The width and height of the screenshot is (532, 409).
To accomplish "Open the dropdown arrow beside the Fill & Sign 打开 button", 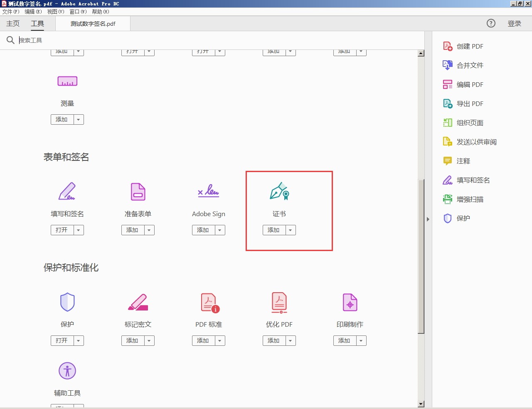I will 79,230.
